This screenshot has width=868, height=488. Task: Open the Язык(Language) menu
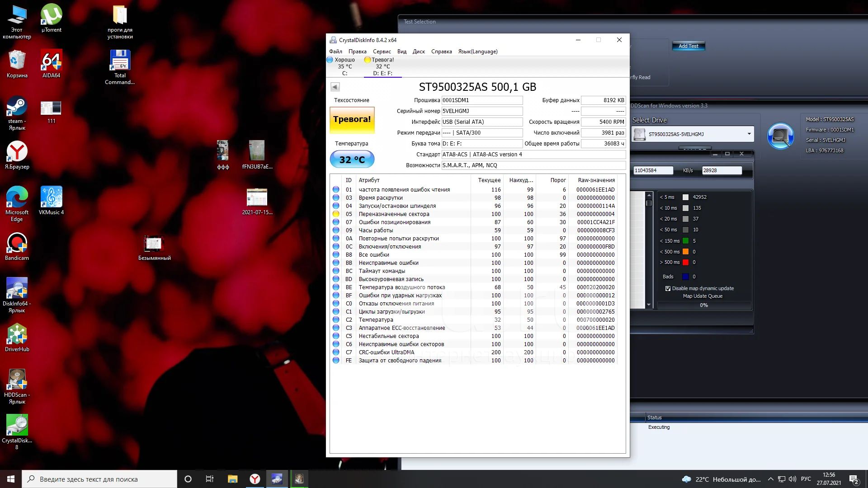point(478,52)
